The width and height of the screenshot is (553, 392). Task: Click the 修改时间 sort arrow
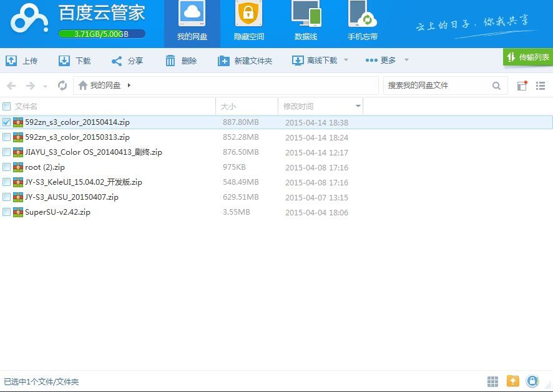tap(358, 106)
